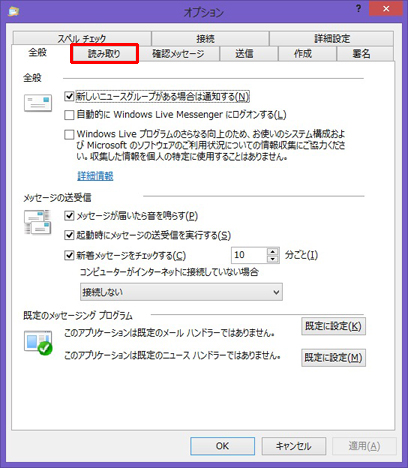Screen dimensions: 408x468
Task: Select the 作成 tab
Action: [x=307, y=54]
